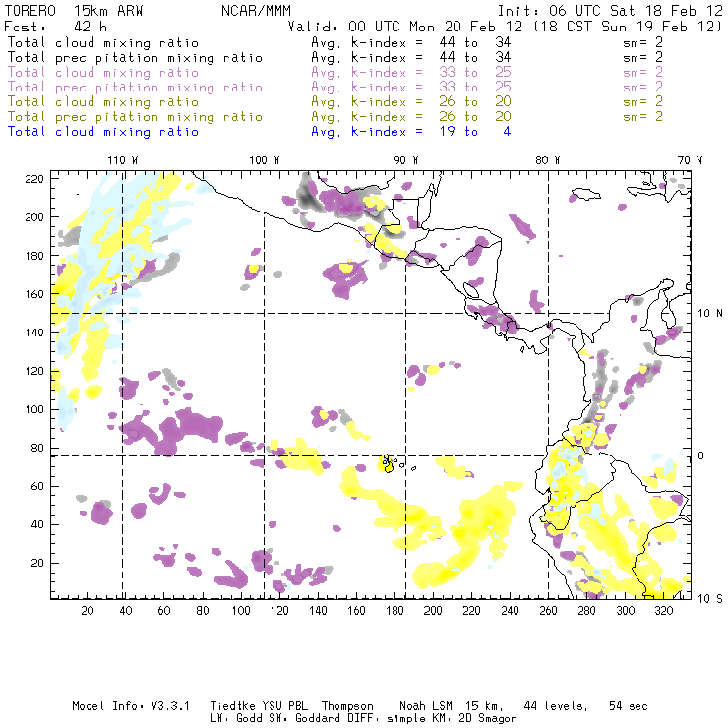Click the 'NCAR/MMM' header label

click(256, 11)
